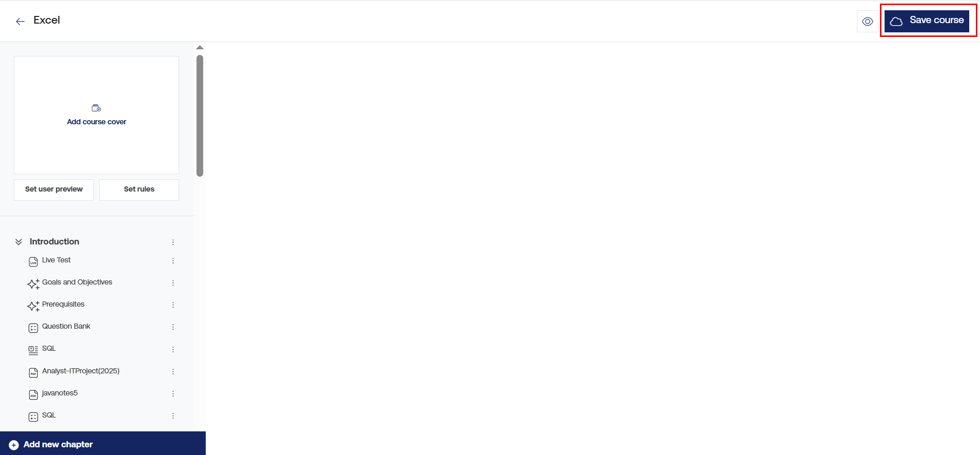Viewport: 980px width, 455px height.
Task: Open the Goals and Objectives three-dot menu
Action: [173, 283]
